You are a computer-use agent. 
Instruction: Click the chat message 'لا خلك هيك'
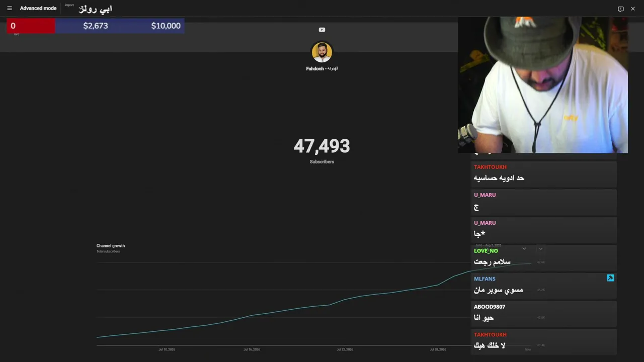pyautogui.click(x=489, y=346)
